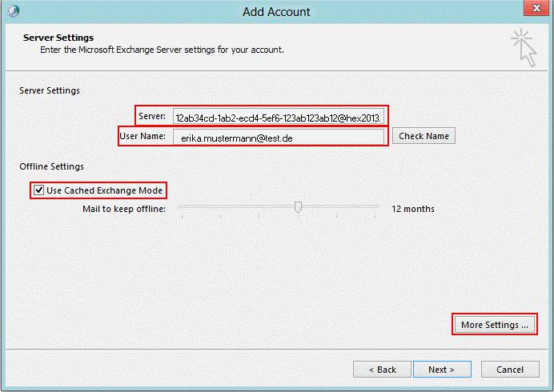Click the Server: field label

[151, 117]
